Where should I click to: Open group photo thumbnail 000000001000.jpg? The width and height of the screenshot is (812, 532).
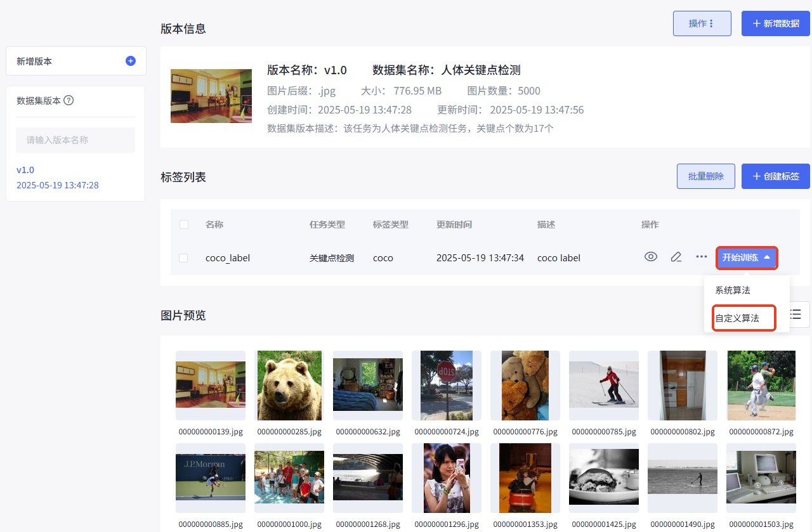tap(289, 477)
